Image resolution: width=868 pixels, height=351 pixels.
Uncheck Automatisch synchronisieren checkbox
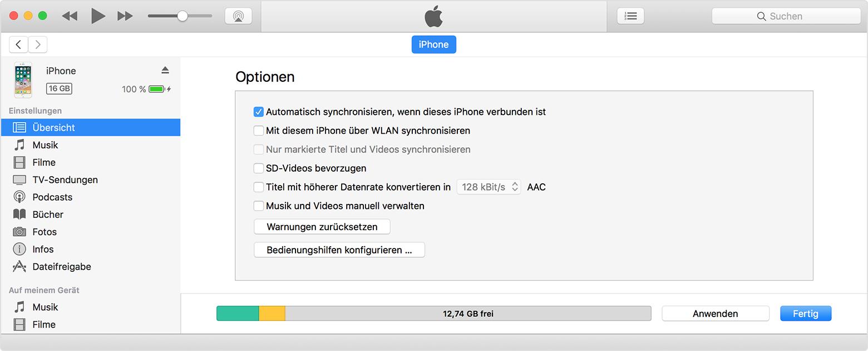click(258, 112)
